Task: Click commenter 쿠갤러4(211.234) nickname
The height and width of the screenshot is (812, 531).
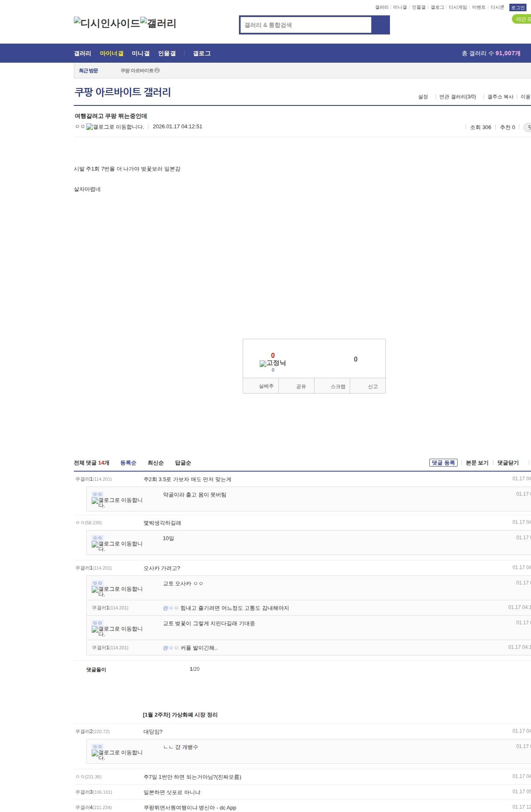Action: [93, 807]
